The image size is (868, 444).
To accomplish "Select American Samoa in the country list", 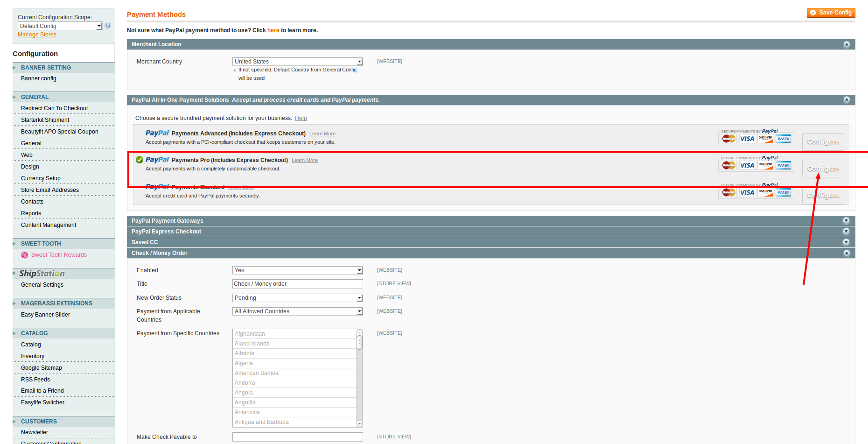I will [x=294, y=373].
